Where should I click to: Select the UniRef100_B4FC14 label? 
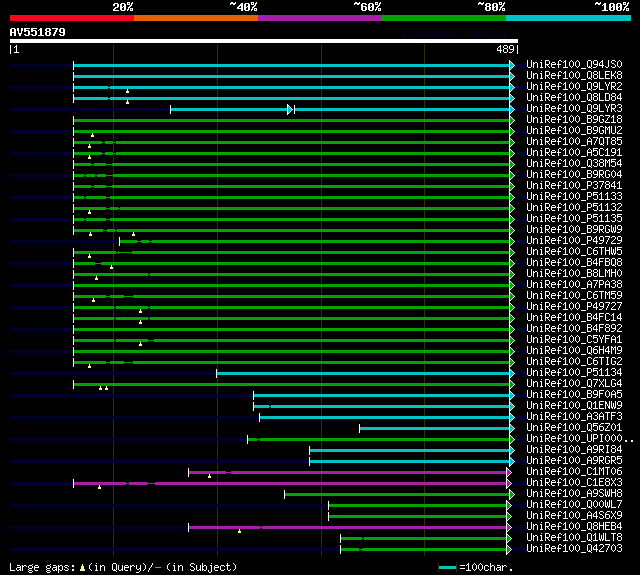[574, 318]
